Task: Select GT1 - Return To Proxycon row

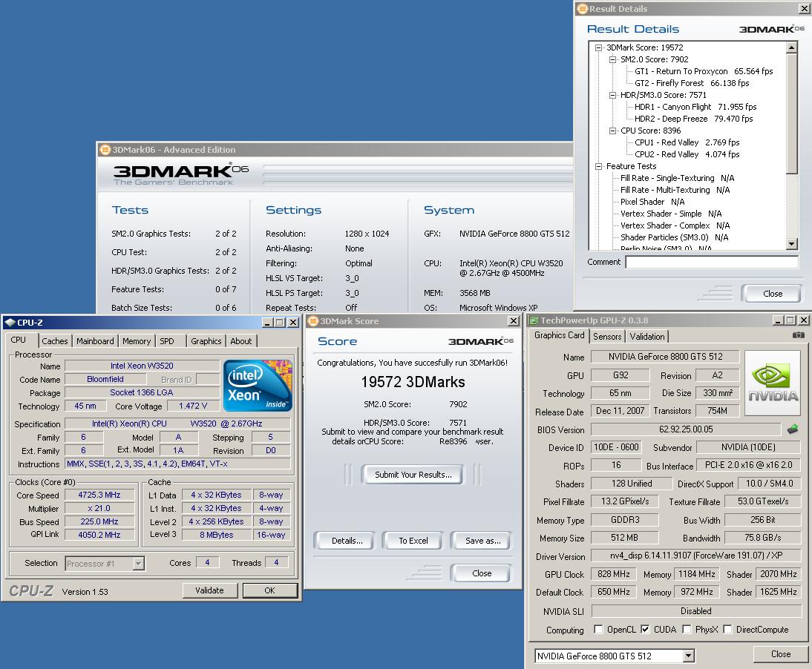Action: coord(703,71)
